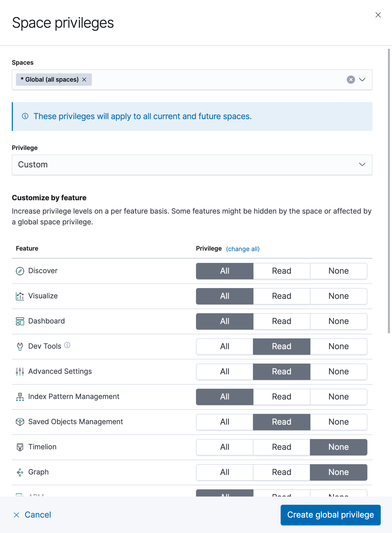The image size is (392, 533).
Task: Click the Customize by feature heading
Action: [x=49, y=198]
